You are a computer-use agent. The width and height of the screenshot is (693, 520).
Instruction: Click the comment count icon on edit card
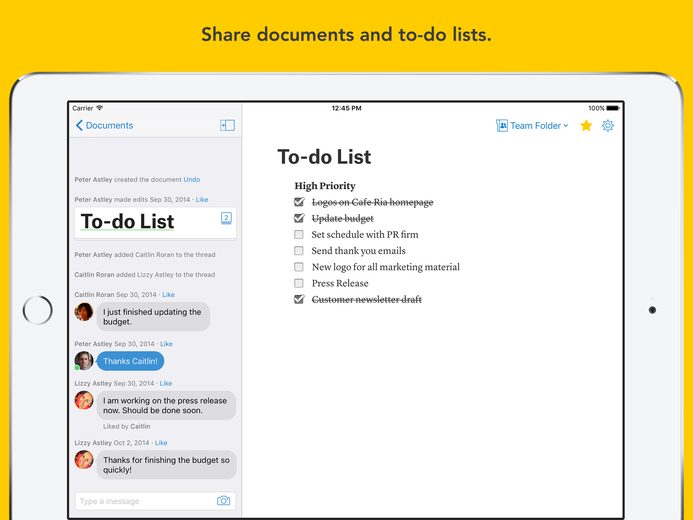pos(226,218)
